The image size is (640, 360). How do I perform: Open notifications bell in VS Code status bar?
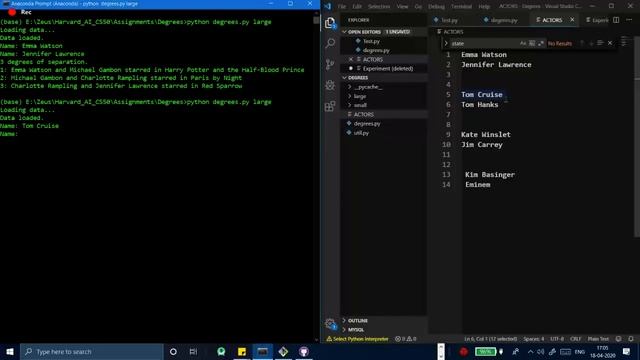(631, 339)
